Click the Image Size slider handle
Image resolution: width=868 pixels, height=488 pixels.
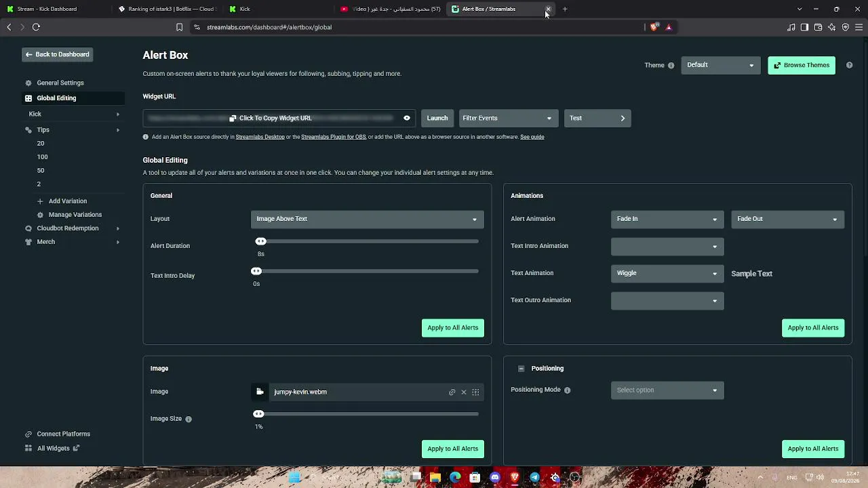258,414
